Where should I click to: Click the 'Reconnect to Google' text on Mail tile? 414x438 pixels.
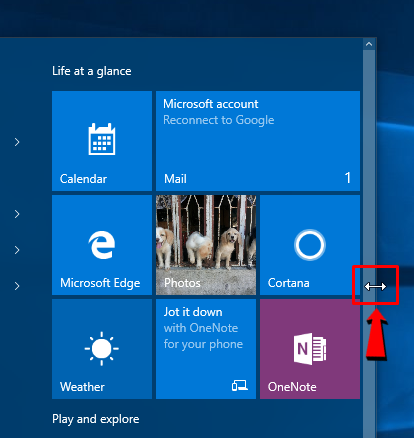click(x=219, y=120)
